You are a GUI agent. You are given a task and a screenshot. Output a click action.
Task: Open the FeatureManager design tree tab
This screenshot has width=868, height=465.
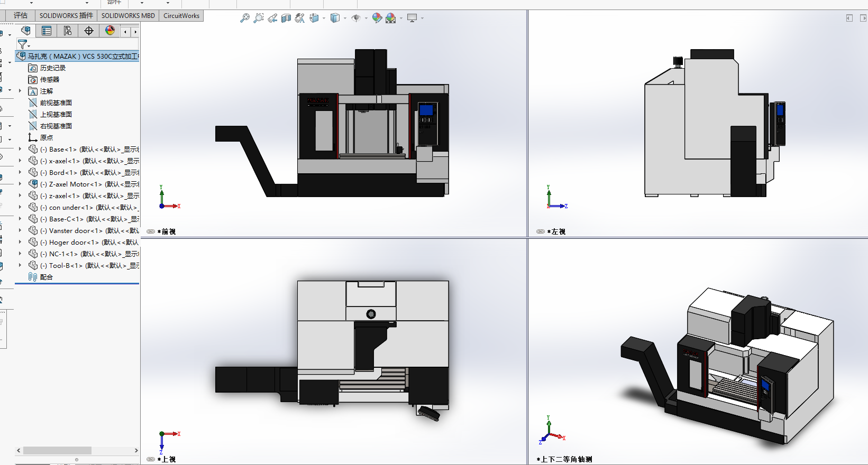click(25, 31)
